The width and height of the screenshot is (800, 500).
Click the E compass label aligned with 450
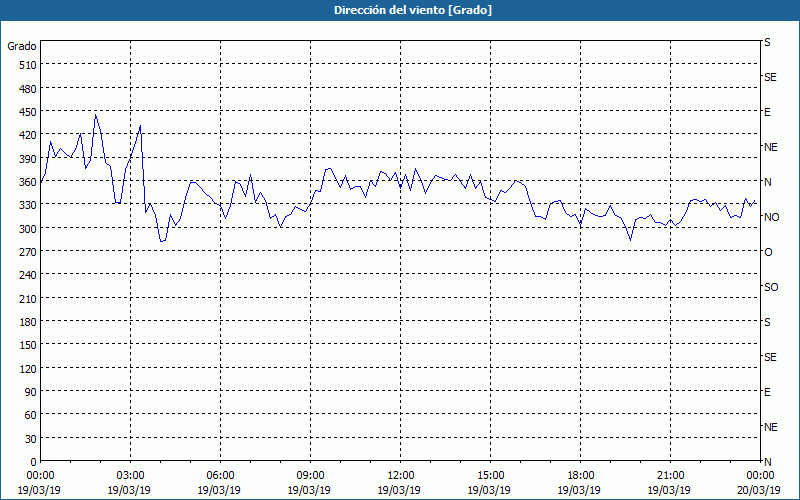(767, 112)
